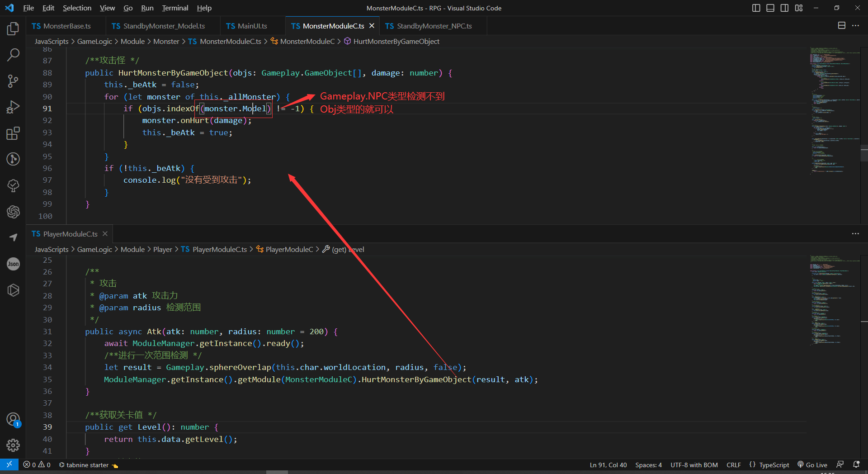
Task: Expand GameLogic breadcrumb in top editor
Action: point(94,41)
